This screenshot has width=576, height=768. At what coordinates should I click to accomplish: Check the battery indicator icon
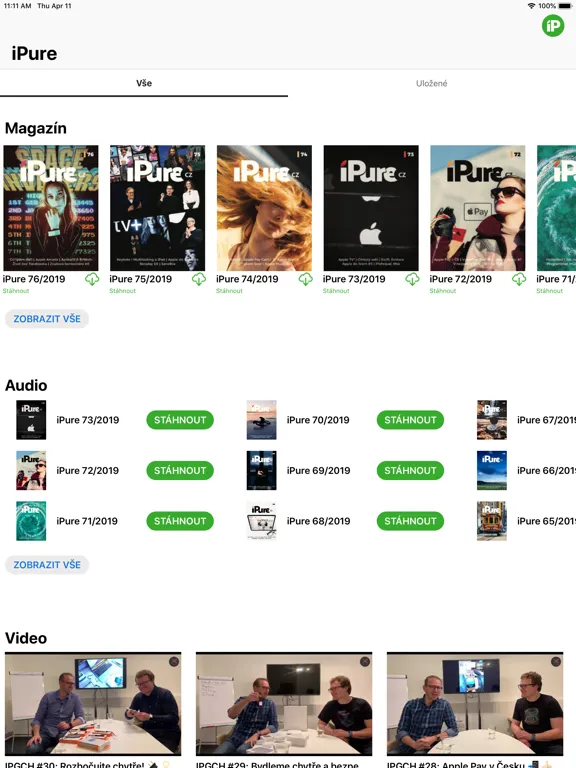[565, 6]
